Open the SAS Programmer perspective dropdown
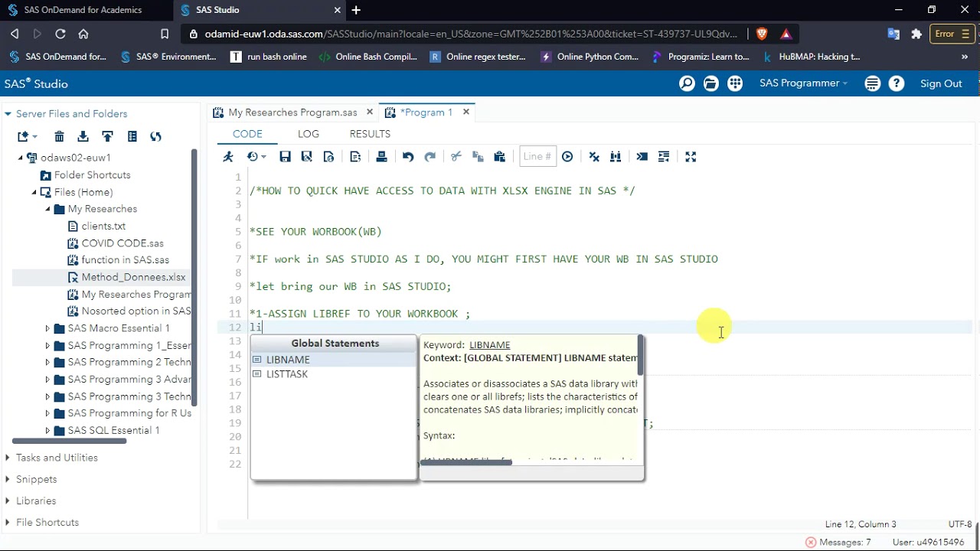 point(803,83)
